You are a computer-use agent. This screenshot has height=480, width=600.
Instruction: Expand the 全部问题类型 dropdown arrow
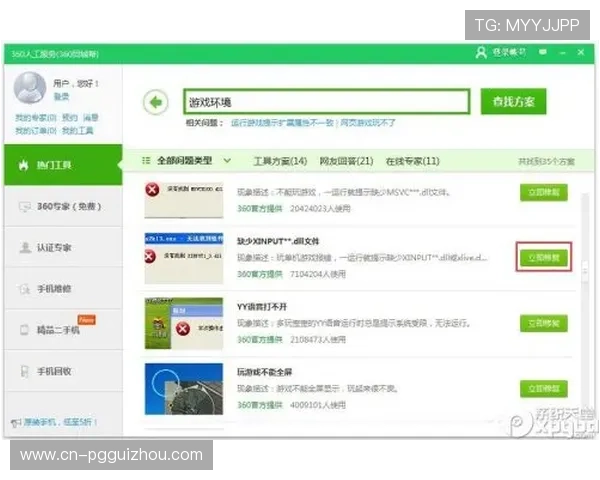227,160
